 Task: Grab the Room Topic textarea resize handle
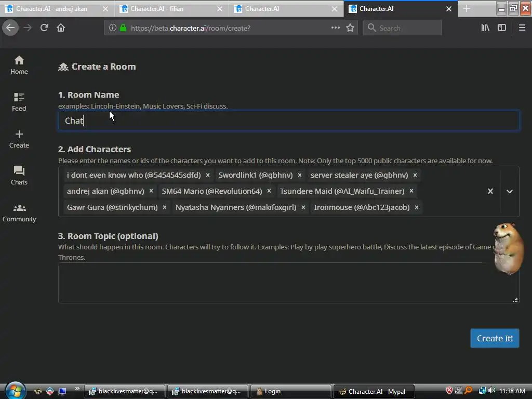pyautogui.click(x=515, y=300)
